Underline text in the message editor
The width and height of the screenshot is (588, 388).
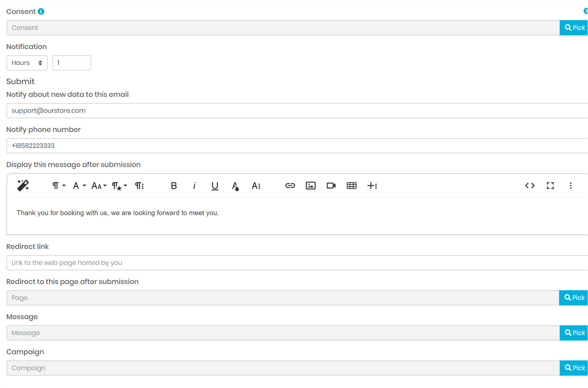click(215, 186)
